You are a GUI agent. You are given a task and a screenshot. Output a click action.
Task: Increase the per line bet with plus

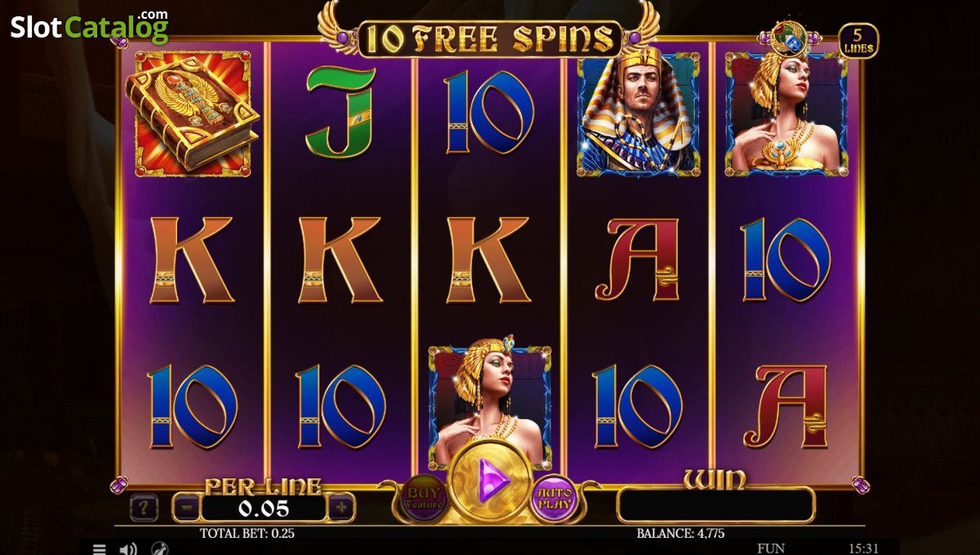[x=341, y=508]
